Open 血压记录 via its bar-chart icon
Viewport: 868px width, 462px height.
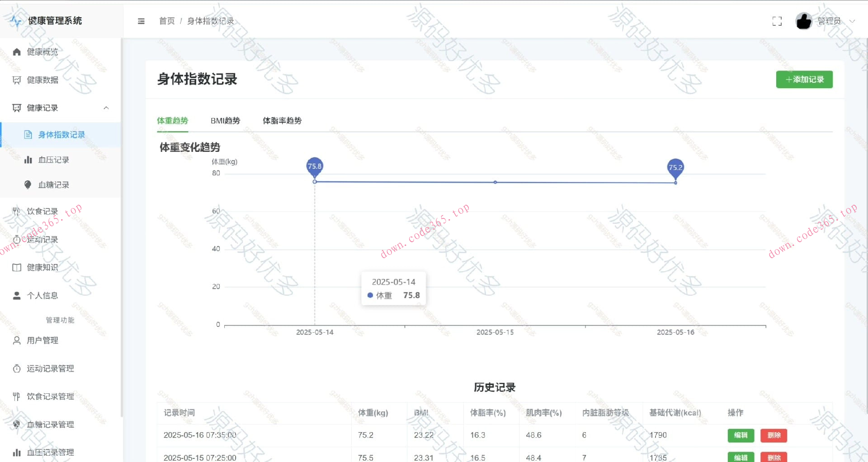(28, 160)
